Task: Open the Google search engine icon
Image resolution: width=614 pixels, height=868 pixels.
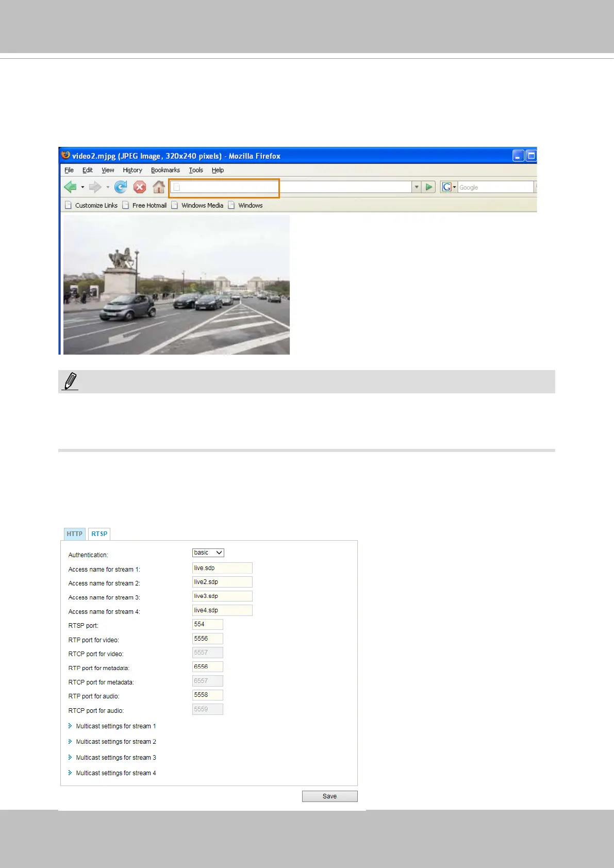Action: (x=447, y=187)
